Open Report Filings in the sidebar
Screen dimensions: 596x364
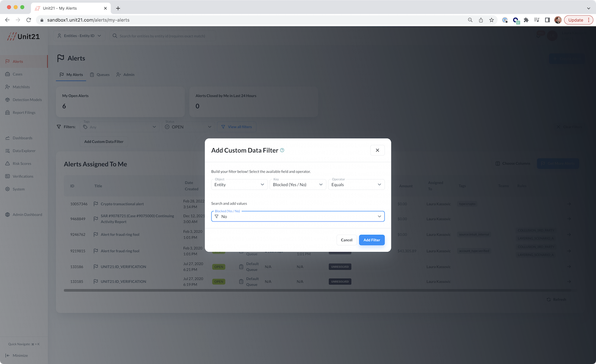pos(24,112)
